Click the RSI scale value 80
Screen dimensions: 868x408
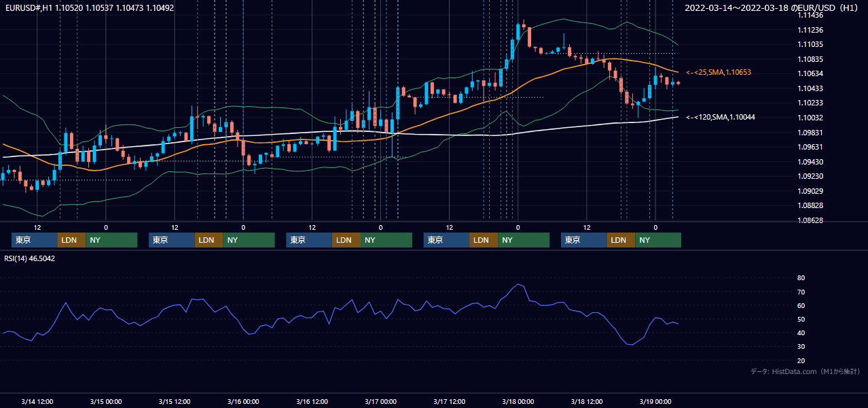(801, 278)
